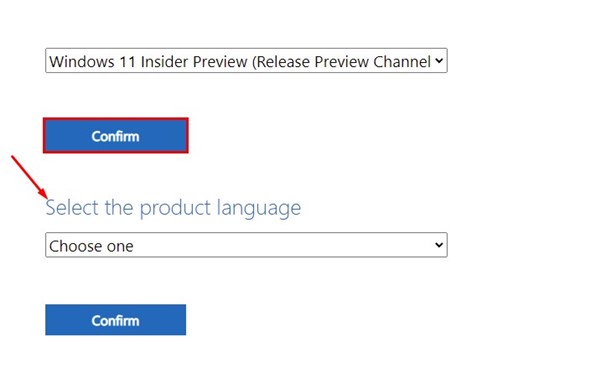Click the 'Choose one' placeholder text
Image resolution: width=600 pixels, height=378 pixels.
coord(91,246)
